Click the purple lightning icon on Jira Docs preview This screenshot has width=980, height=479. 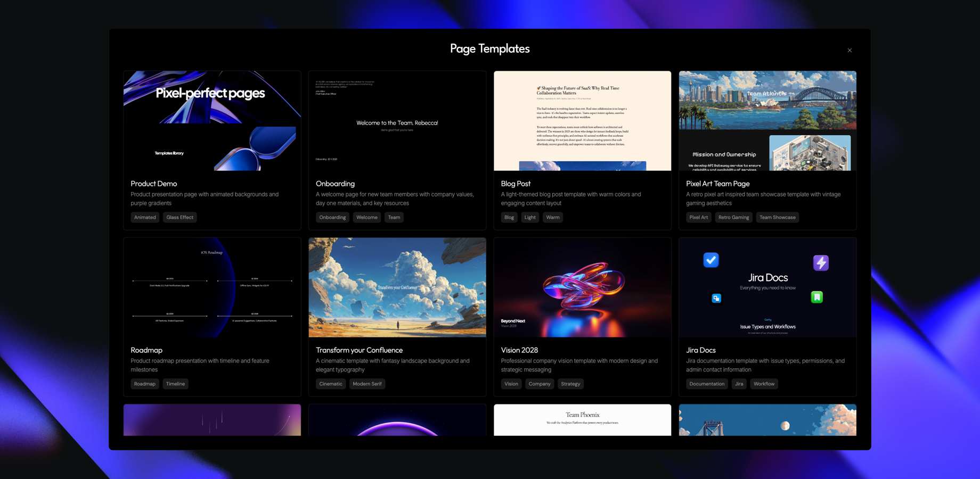point(821,263)
